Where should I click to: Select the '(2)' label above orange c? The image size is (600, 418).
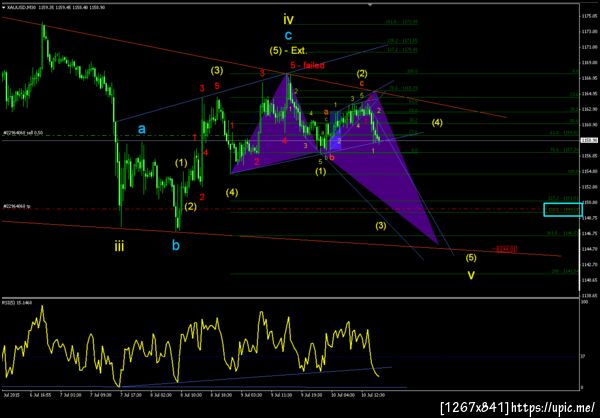pyautogui.click(x=362, y=73)
